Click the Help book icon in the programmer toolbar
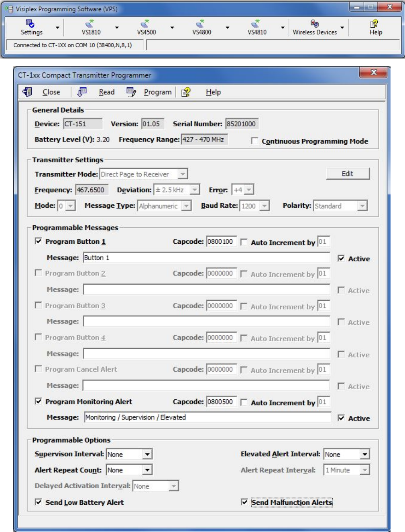 pyautogui.click(x=185, y=92)
